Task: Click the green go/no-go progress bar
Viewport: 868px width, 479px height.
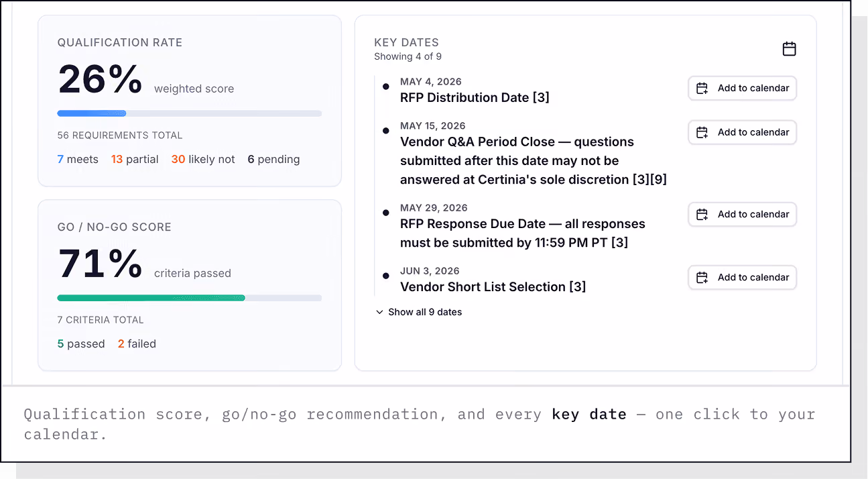Action: pos(151,298)
